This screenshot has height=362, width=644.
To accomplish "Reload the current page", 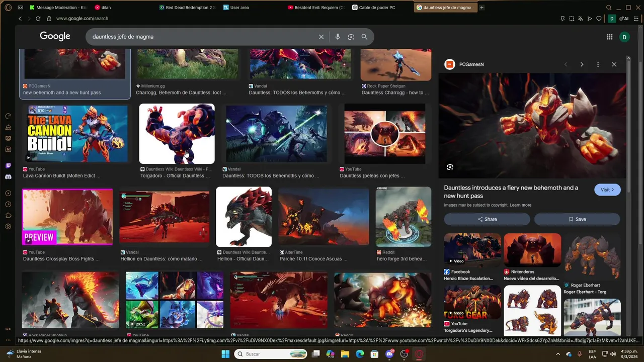I will (38, 19).
